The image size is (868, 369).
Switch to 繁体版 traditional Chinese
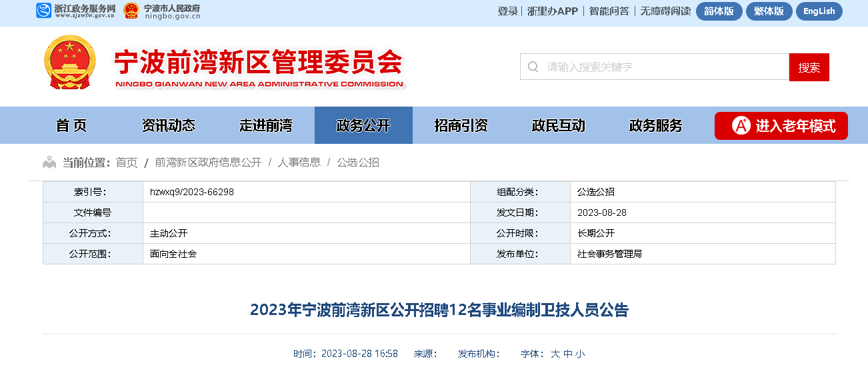769,11
